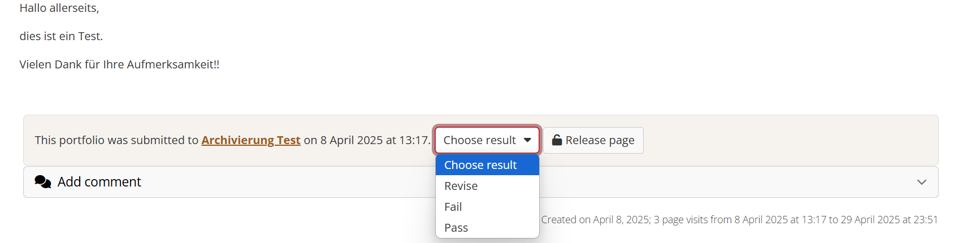Open the Archivierung Test link
The width and height of the screenshot is (980, 243).
click(x=250, y=140)
